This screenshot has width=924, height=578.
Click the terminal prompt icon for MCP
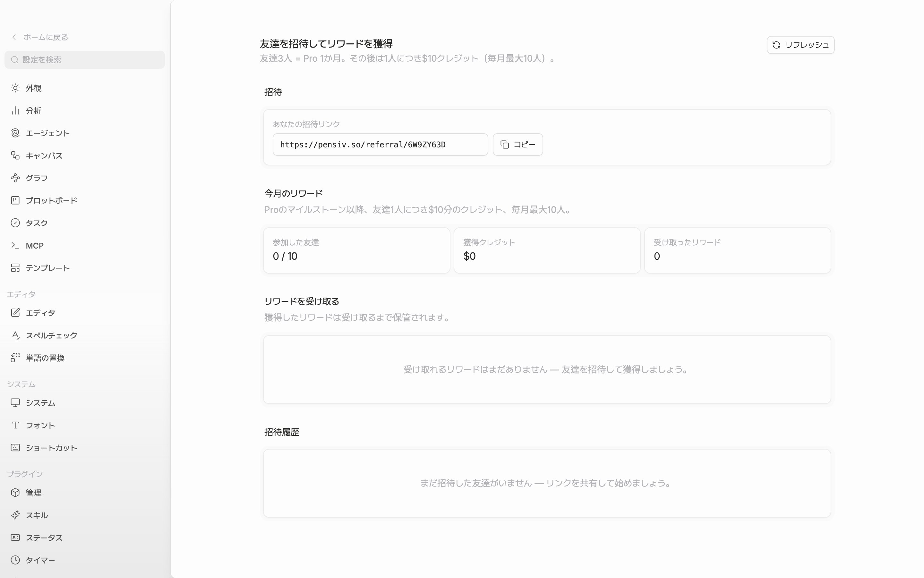click(15, 245)
